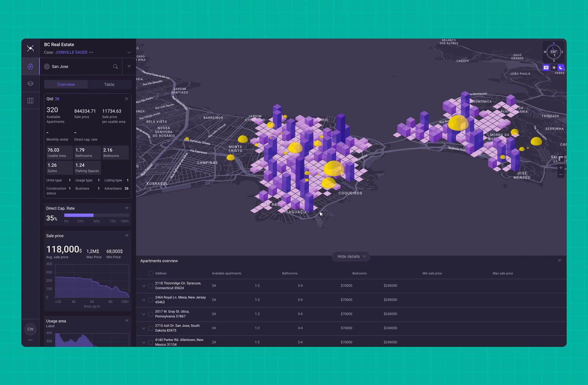Switch to the Table tab
This screenshot has height=385, width=588.
tap(109, 84)
